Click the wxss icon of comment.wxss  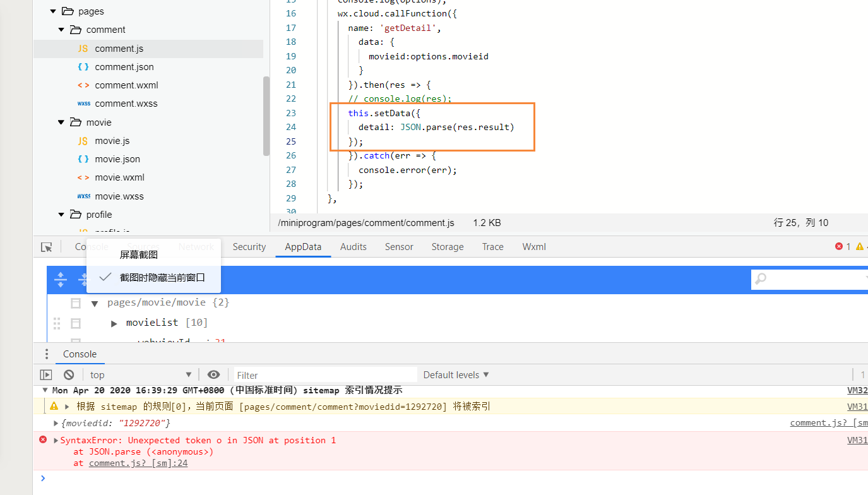(83, 104)
